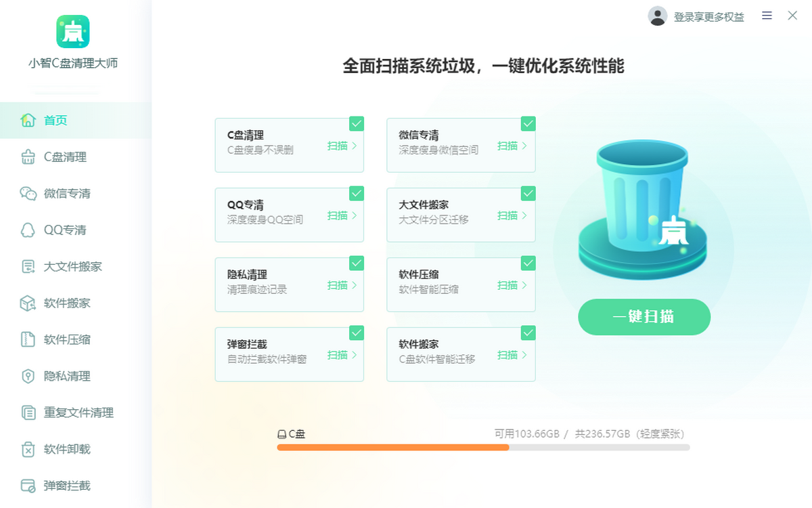Go to 微信专清 sidebar item
This screenshot has width=812, height=508.
click(76, 194)
